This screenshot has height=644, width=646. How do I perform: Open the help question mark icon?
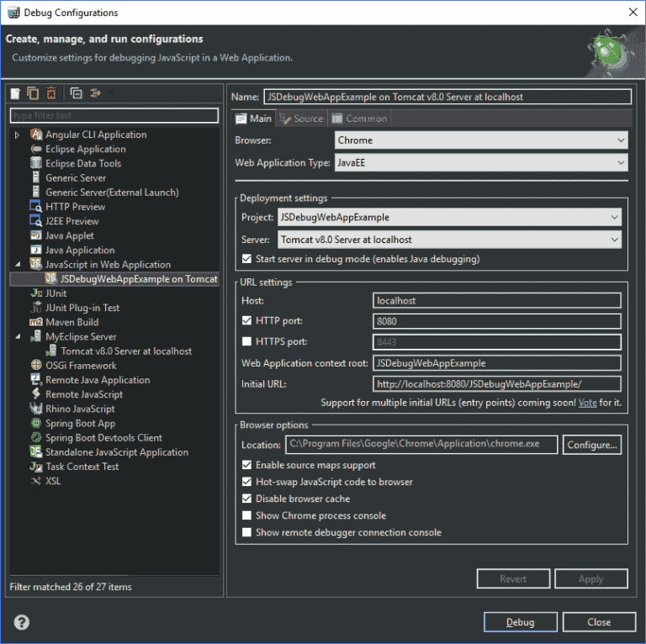click(21, 622)
